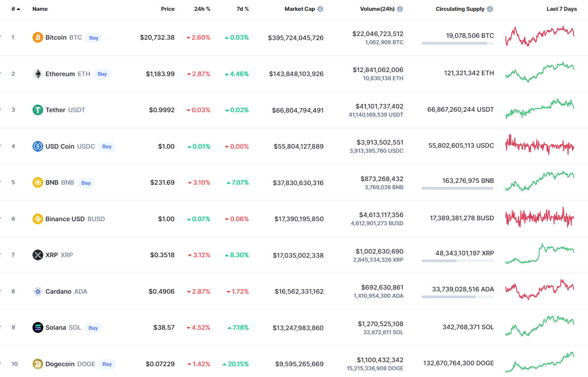The height and width of the screenshot is (377, 588).
Task: Click the Cardano coin logo
Action: pyautogui.click(x=38, y=291)
